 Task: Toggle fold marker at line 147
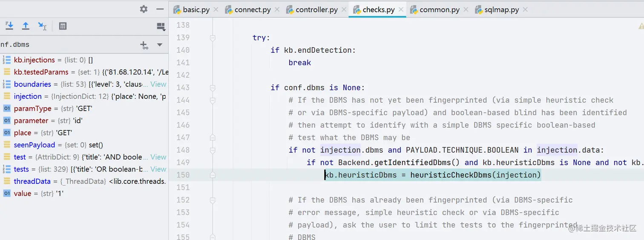(212, 137)
